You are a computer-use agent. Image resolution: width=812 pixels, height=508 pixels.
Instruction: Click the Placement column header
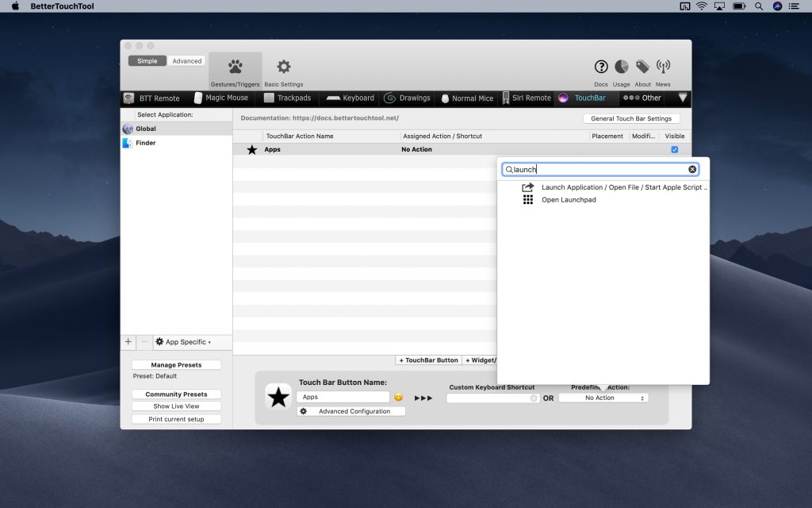607,137
